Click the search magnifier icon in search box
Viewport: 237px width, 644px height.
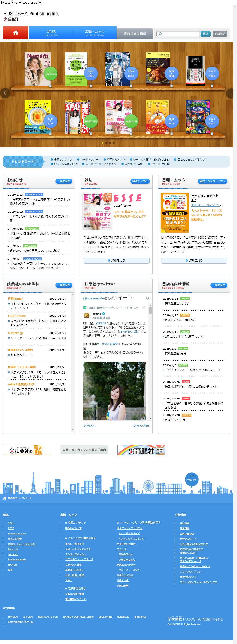point(160,34)
